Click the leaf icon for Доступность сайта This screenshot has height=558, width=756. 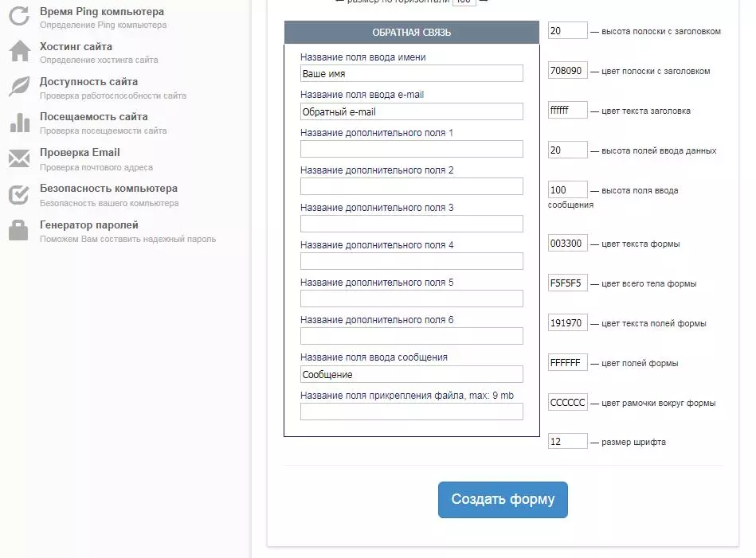point(19,87)
